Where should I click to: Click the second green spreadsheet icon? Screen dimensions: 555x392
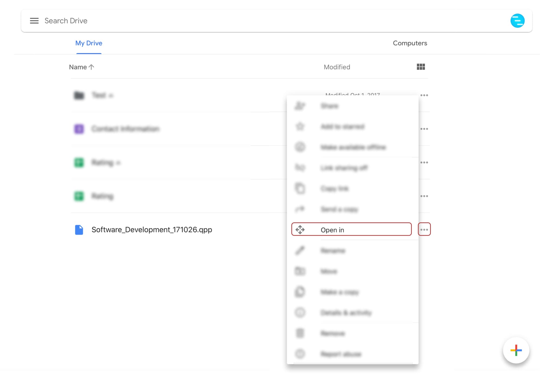[79, 196]
